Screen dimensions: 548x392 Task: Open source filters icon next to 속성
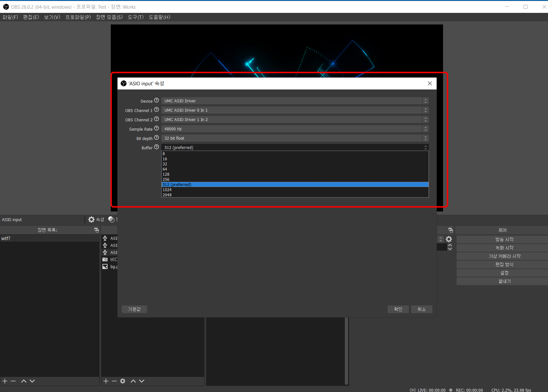[x=111, y=219]
